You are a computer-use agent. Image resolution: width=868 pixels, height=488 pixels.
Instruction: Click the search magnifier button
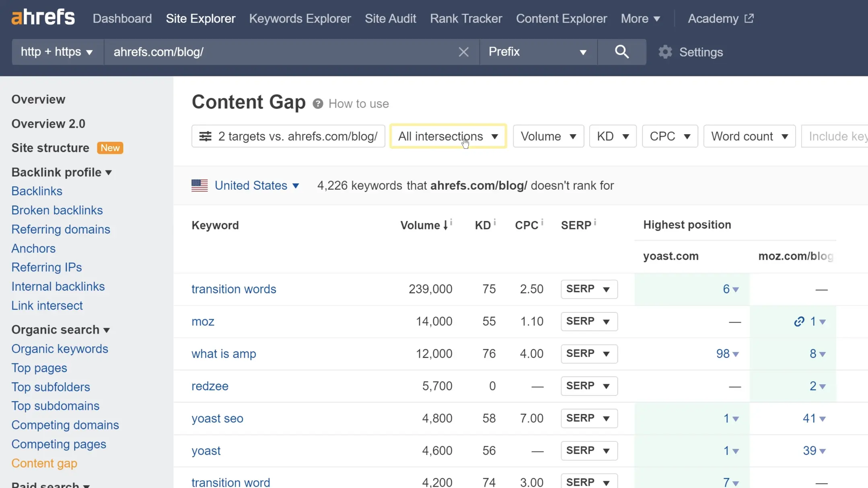(x=622, y=52)
